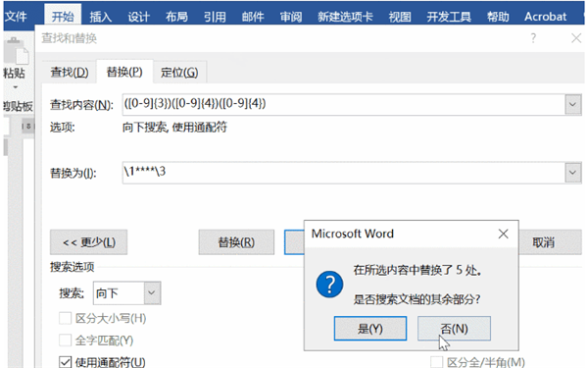Click the 替换(R) button
The height and width of the screenshot is (368, 588).
pos(236,242)
